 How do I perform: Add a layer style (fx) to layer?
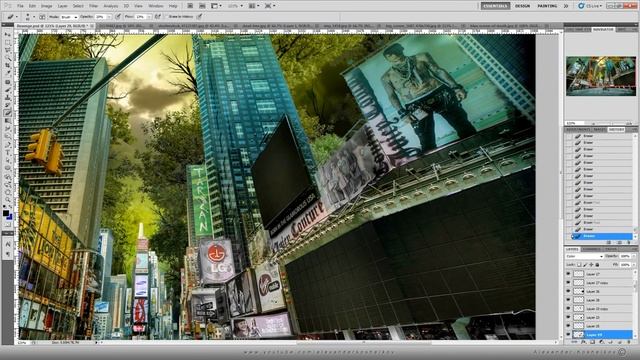584,342
